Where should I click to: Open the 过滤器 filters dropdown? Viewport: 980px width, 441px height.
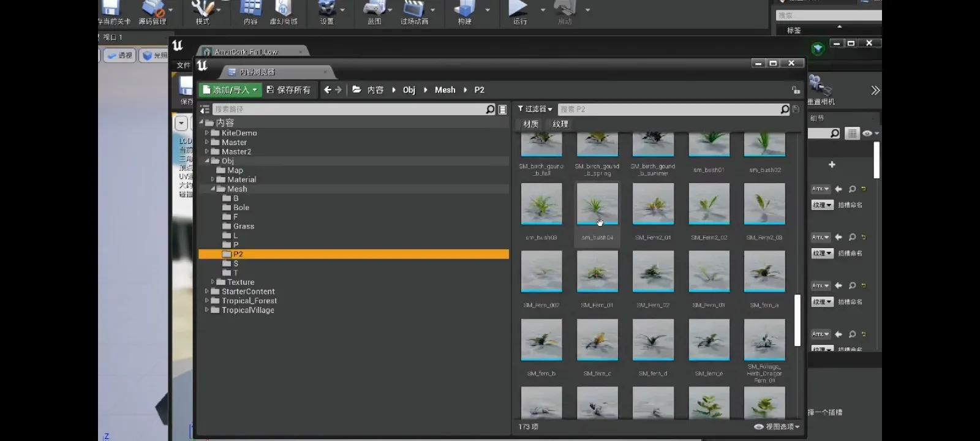535,109
